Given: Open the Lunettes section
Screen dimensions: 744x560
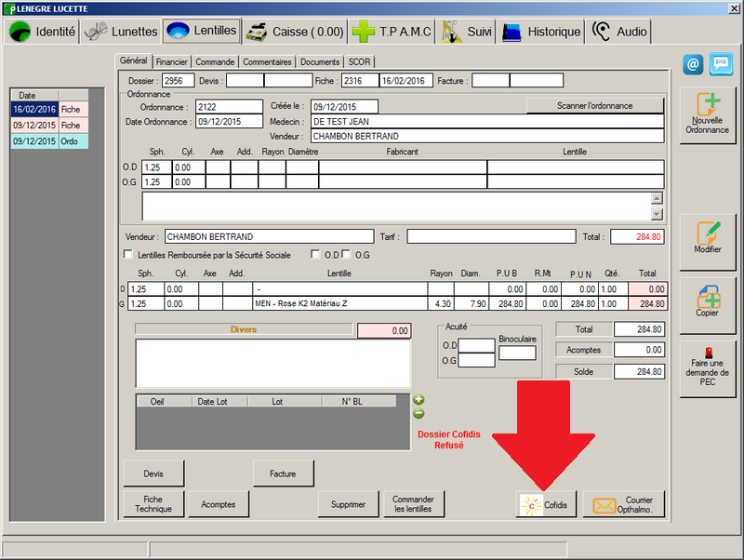Looking at the screenshot, I should [121, 32].
